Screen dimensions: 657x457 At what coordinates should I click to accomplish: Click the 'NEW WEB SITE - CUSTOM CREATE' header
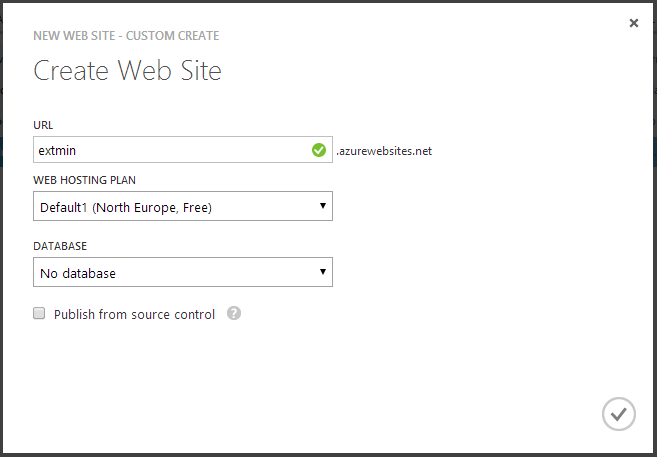tap(126, 36)
